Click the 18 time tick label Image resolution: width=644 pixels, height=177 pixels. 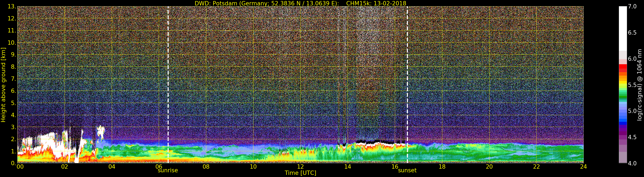pos(442,166)
